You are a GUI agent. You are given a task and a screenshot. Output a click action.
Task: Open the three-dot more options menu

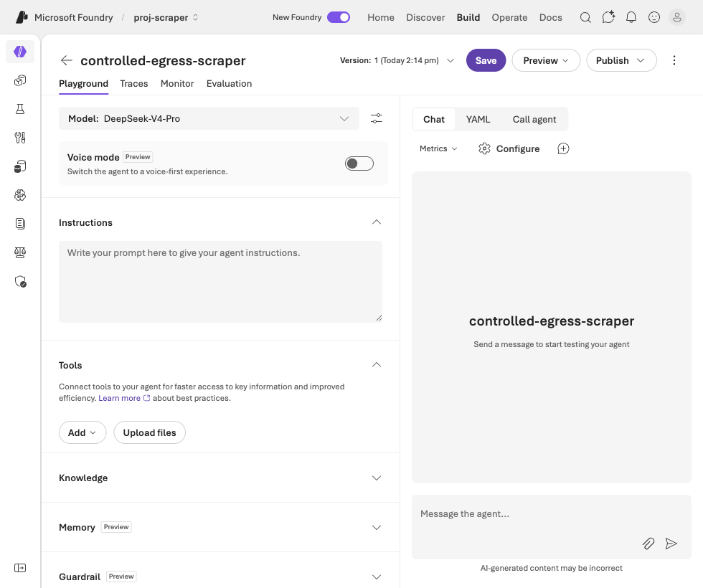[x=674, y=60]
